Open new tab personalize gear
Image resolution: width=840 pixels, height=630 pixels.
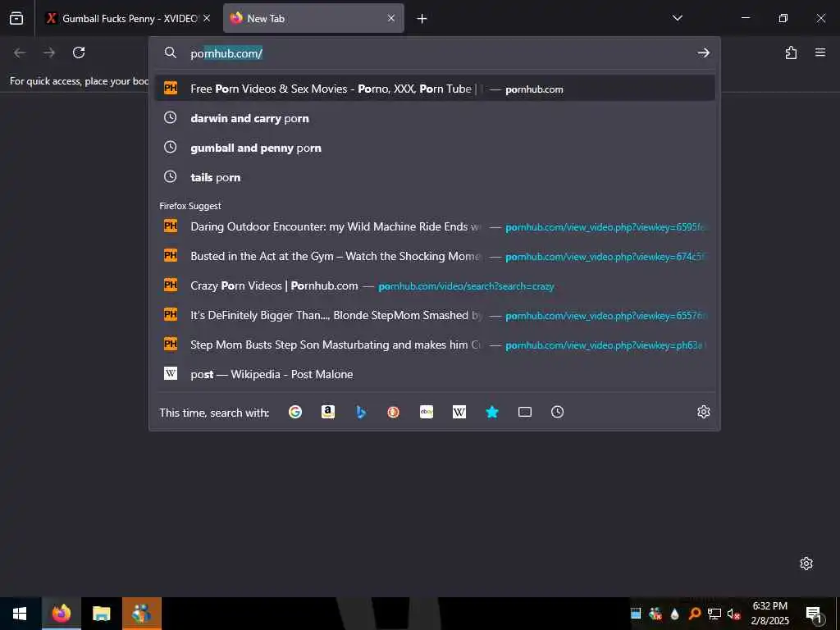(x=806, y=564)
